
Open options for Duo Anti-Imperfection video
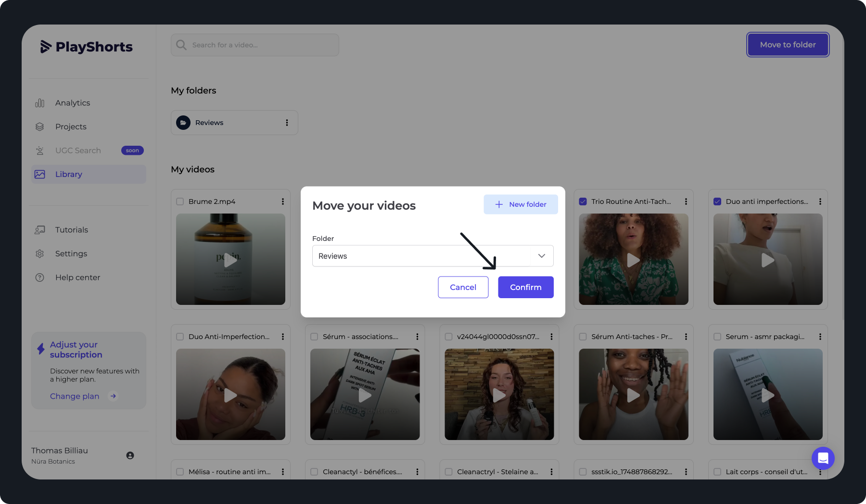point(283,337)
